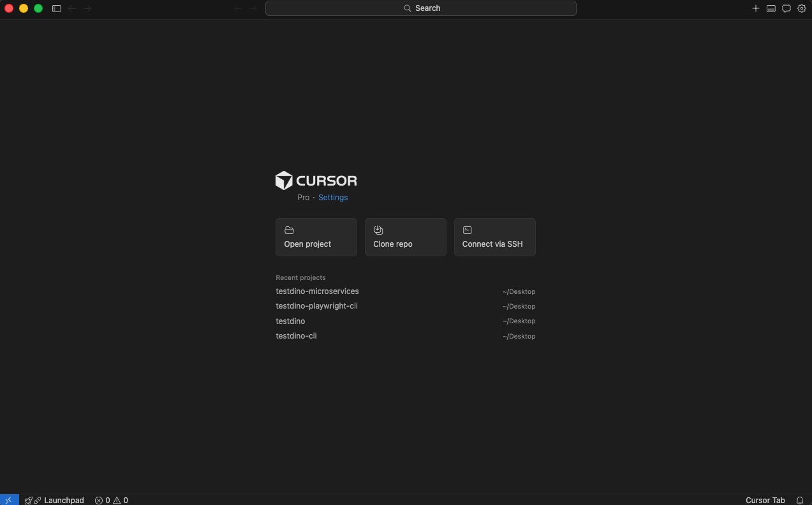Toggle the primary sidebar icon
812x505 pixels.
pyautogui.click(x=57, y=8)
